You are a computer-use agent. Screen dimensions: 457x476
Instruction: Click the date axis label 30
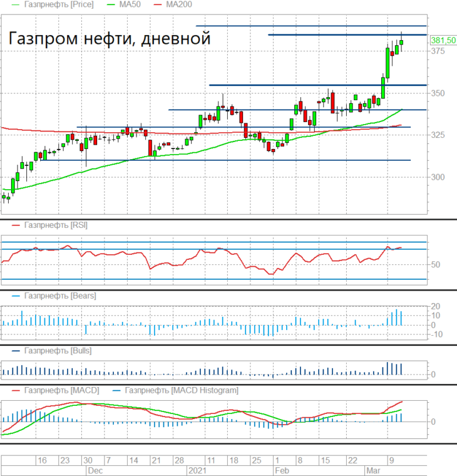coord(88,460)
